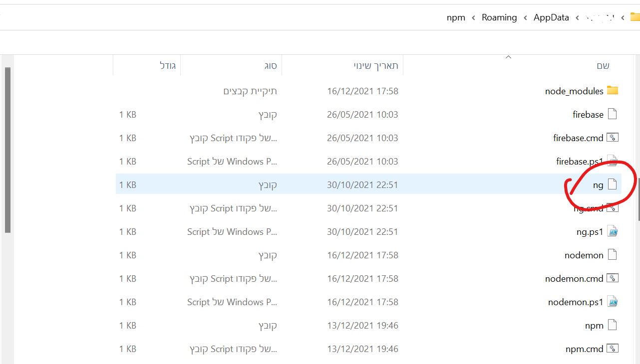The image size is (640, 364).
Task: Click the 13/12/2021 19:46 date of npm.cmd
Action: (363, 349)
